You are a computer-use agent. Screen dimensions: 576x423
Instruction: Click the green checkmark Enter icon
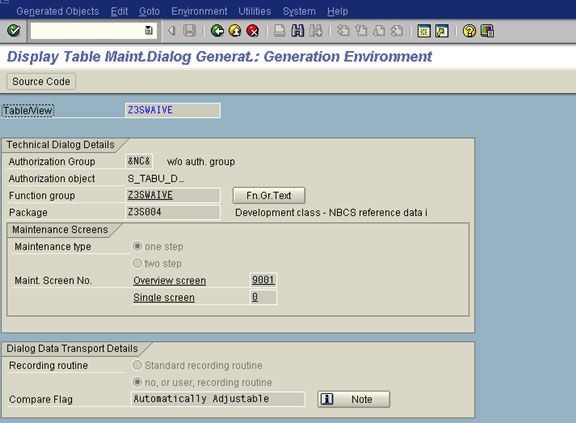coord(14,30)
